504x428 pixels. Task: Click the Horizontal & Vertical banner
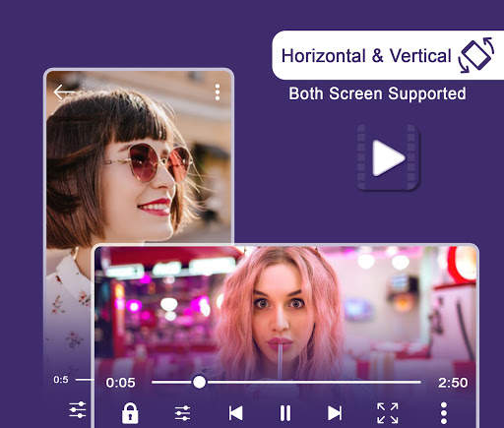tap(388, 55)
